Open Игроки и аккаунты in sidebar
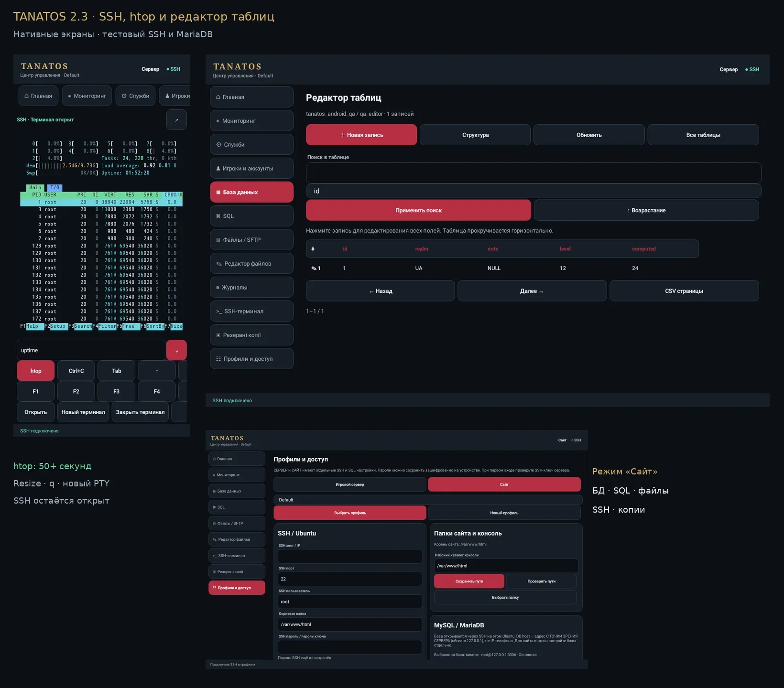 click(x=251, y=168)
